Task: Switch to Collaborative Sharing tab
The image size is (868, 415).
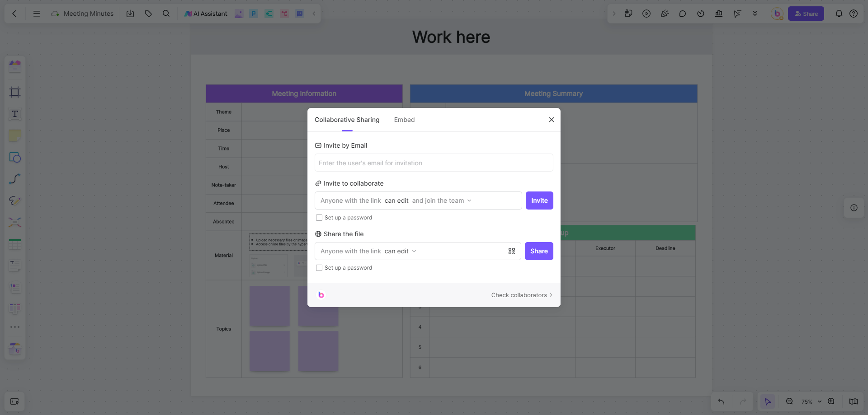Action: (347, 120)
